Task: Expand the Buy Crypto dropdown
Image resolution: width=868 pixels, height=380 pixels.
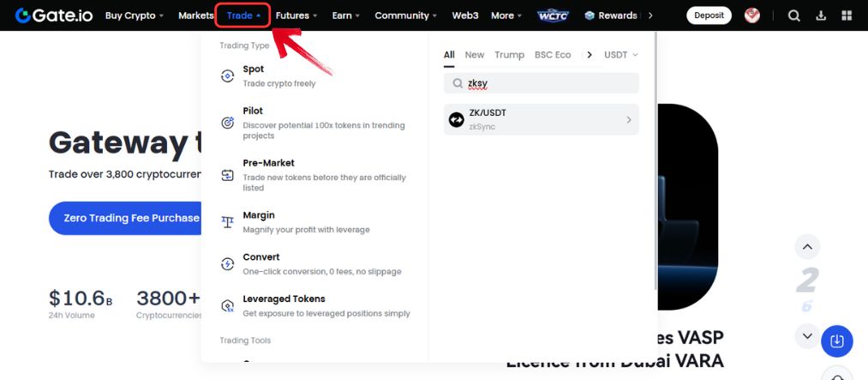Action: (135, 15)
